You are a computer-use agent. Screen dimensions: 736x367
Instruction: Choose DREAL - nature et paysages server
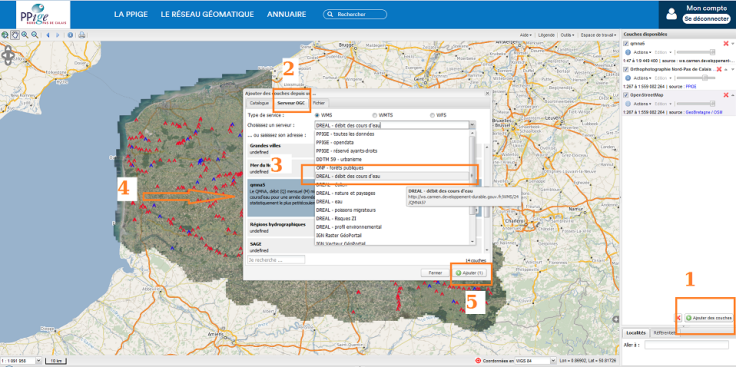coord(393,193)
